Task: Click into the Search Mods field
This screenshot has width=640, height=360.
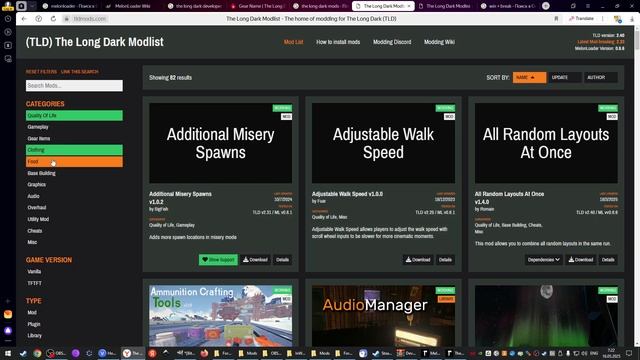Action: coord(74,85)
